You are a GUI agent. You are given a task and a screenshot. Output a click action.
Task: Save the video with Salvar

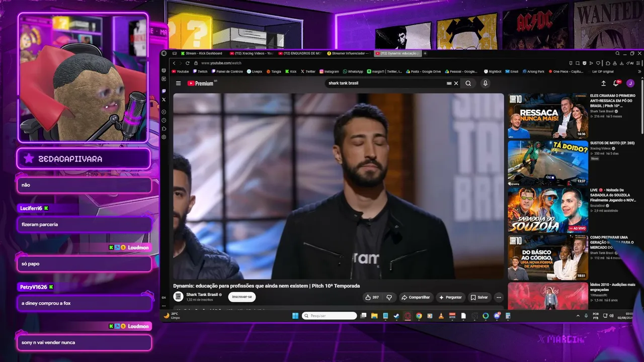tap(479, 297)
